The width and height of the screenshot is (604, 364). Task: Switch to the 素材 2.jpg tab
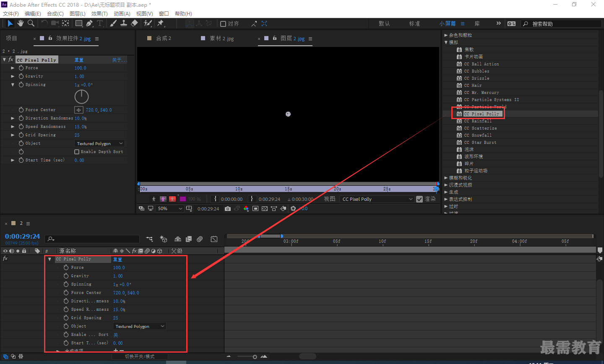click(x=221, y=38)
